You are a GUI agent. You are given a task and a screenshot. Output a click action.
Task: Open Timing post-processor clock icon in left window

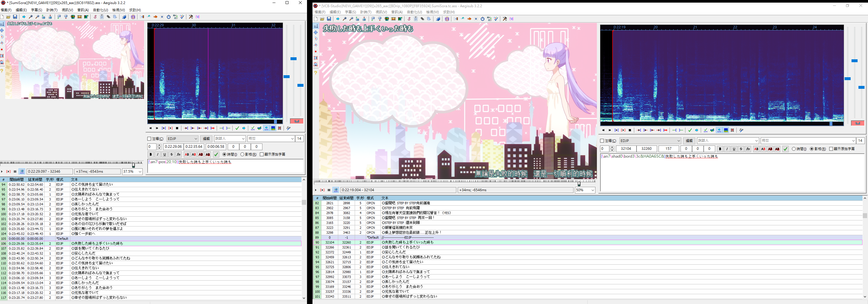tap(169, 17)
